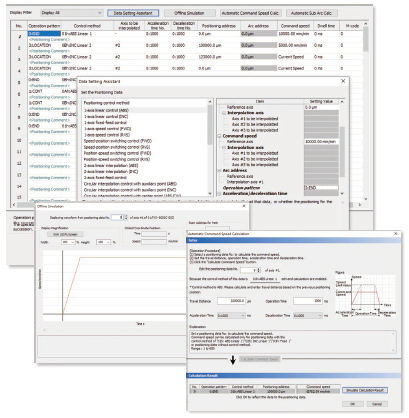This screenshot has height=418, width=409.
Task: Click the Explanation box scrollbar
Action: coord(394,342)
